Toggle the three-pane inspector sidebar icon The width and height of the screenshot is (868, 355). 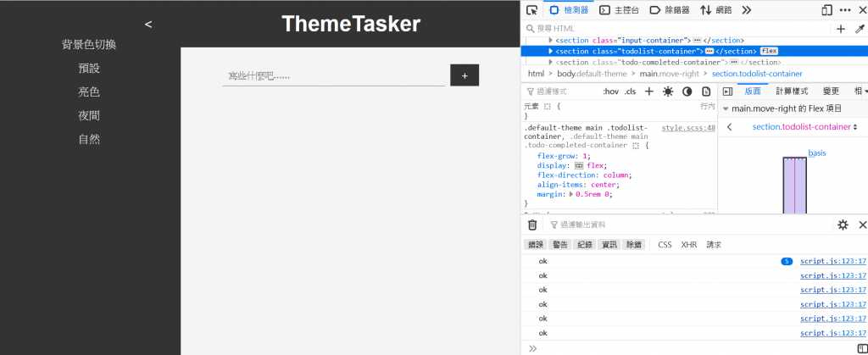[728, 92]
